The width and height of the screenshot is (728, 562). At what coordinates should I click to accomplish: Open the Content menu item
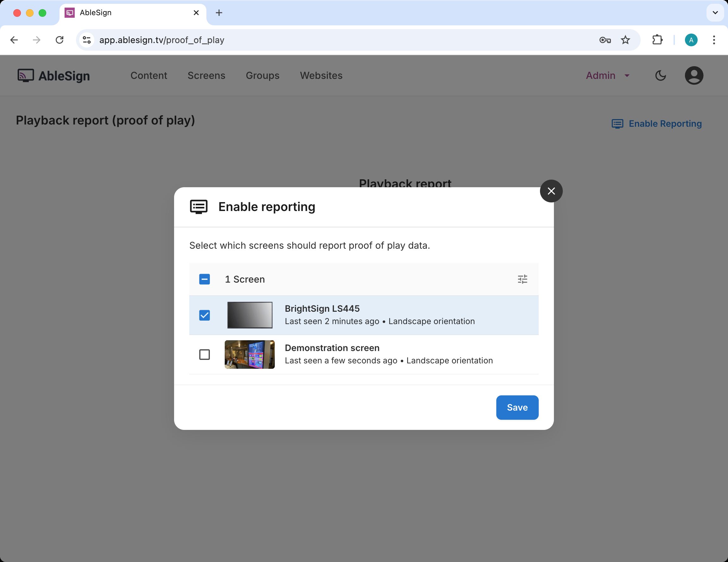tap(149, 76)
